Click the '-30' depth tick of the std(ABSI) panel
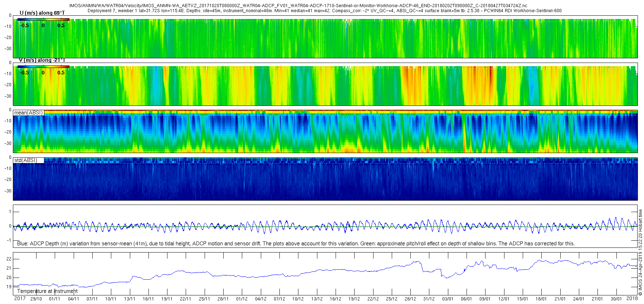 [8, 191]
